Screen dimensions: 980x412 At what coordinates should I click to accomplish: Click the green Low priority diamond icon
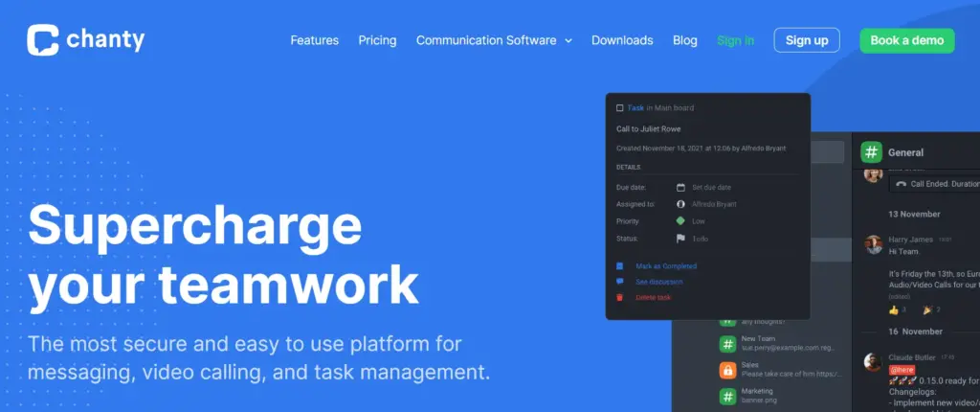(680, 221)
